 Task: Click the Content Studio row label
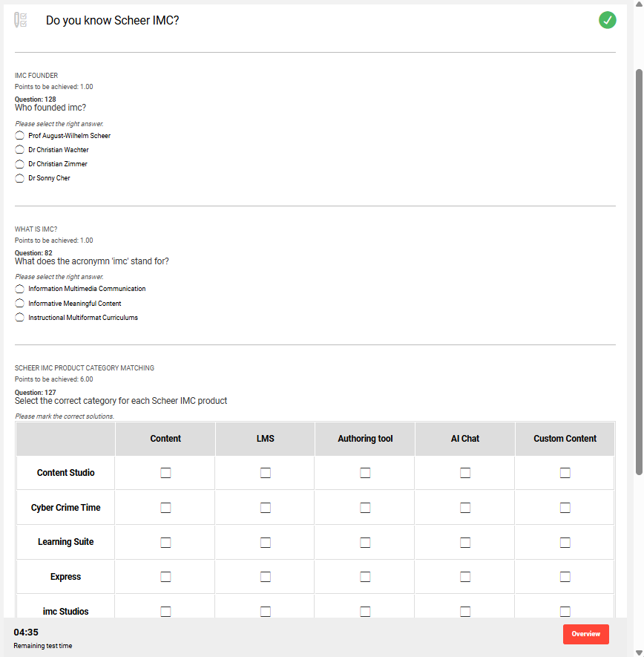point(66,473)
